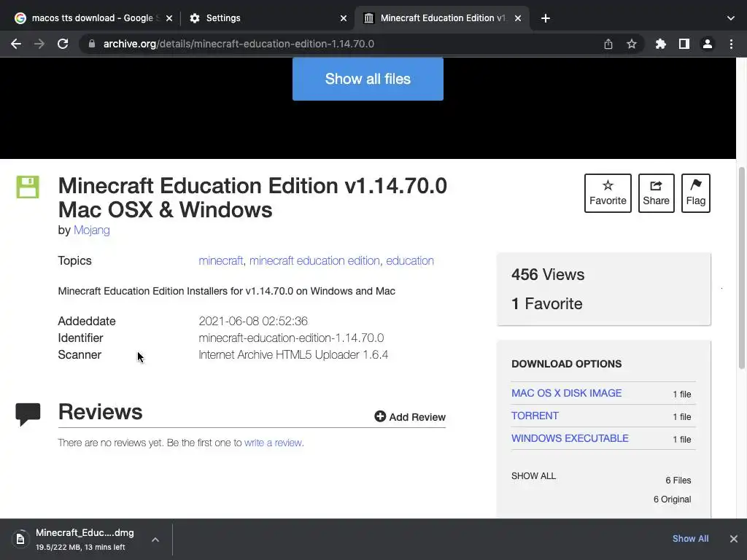Open the write a review link

coord(273,443)
